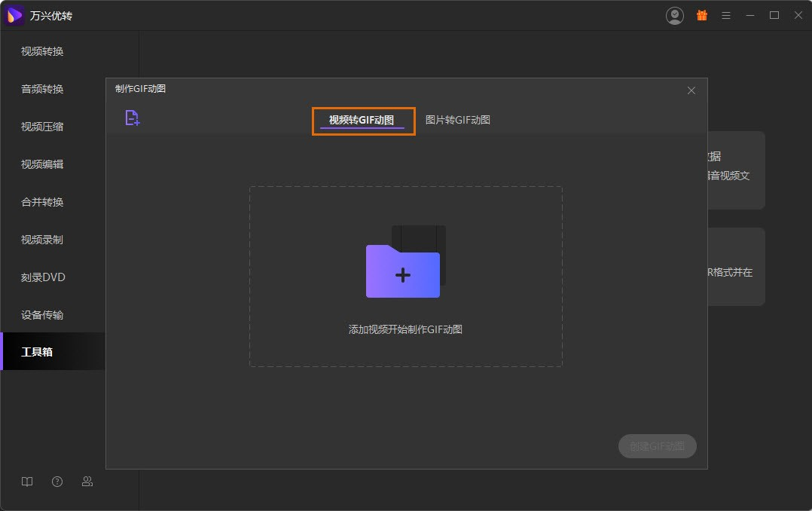
Task: Select the 视频转GIF动图 tab
Action: [362, 120]
